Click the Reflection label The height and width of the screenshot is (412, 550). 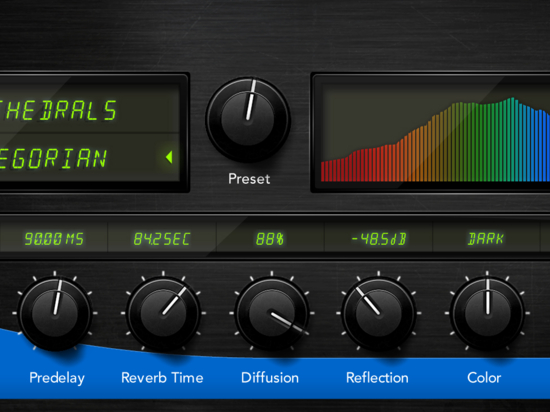[x=377, y=378]
